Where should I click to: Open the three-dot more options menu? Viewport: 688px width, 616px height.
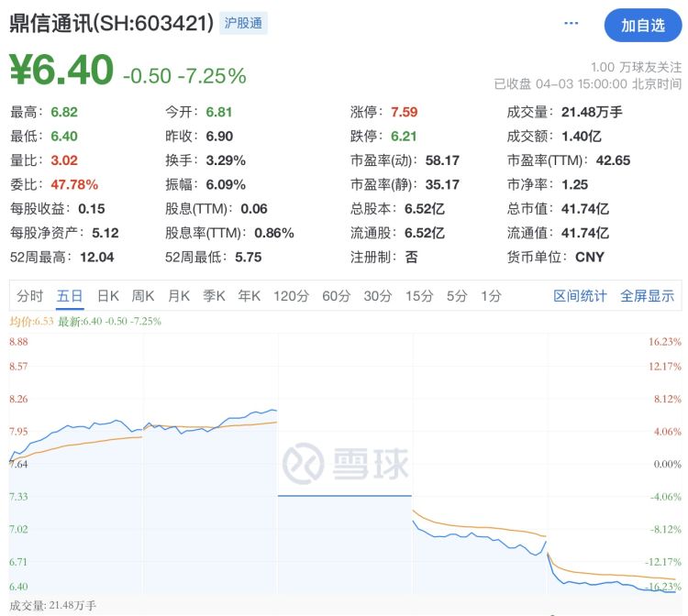(x=571, y=23)
